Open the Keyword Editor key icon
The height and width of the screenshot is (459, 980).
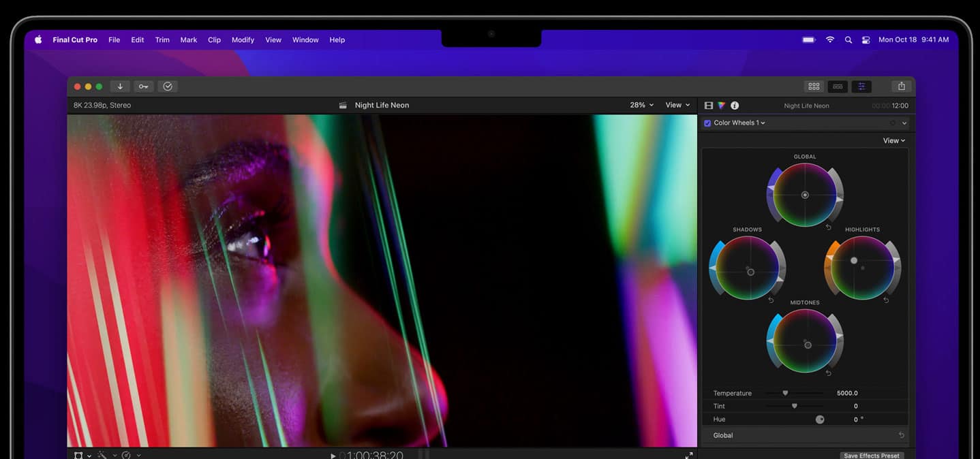(x=143, y=86)
